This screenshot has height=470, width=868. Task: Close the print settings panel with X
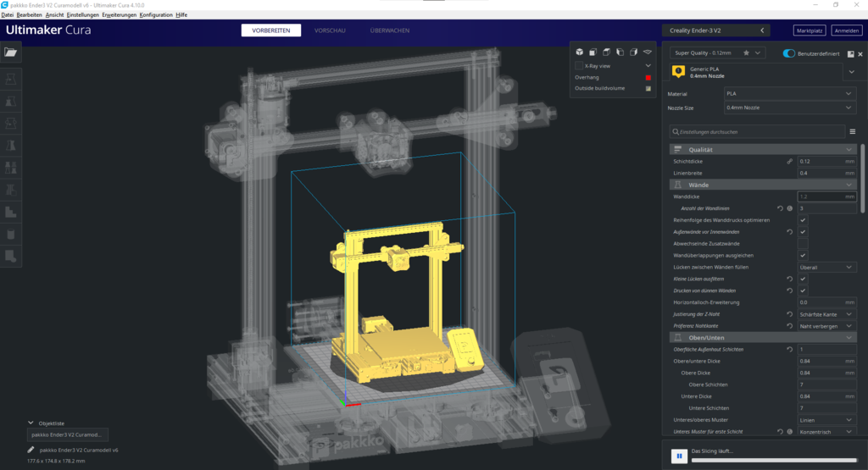(860, 53)
